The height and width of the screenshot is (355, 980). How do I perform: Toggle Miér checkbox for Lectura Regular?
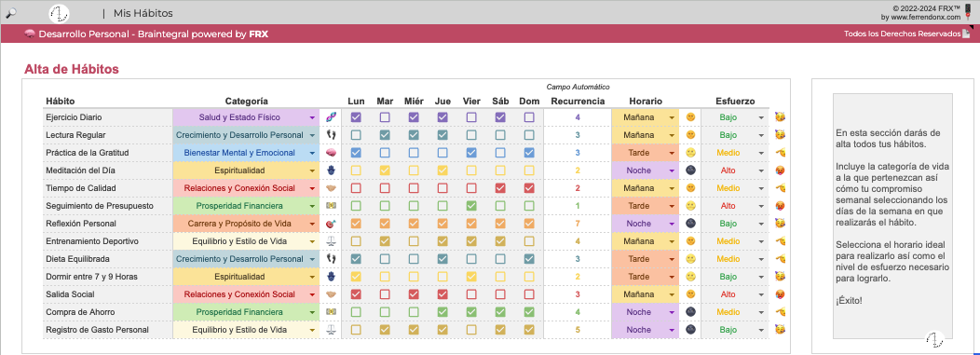(414, 134)
